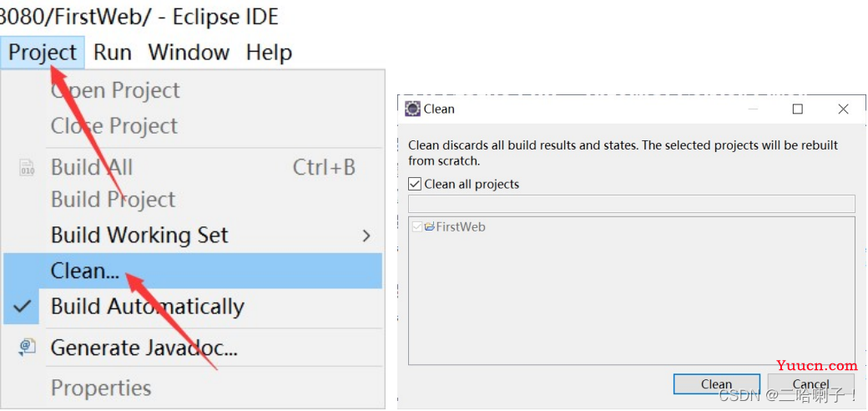Screen dimensions: 868x411
Task: Select Generate Javadoc... menu entry
Action: 144,348
